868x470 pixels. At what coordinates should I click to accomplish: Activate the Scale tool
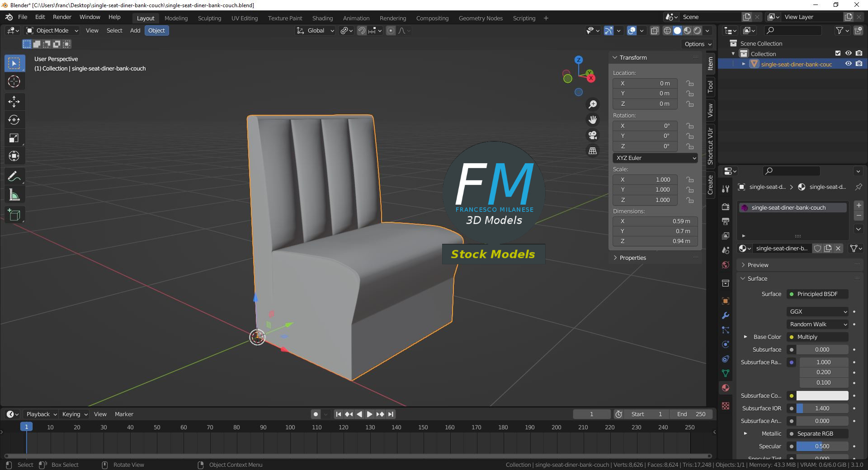(14, 138)
